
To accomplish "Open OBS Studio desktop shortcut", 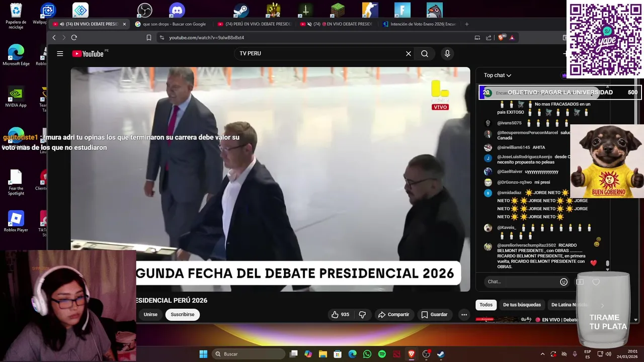I will pos(145,11).
